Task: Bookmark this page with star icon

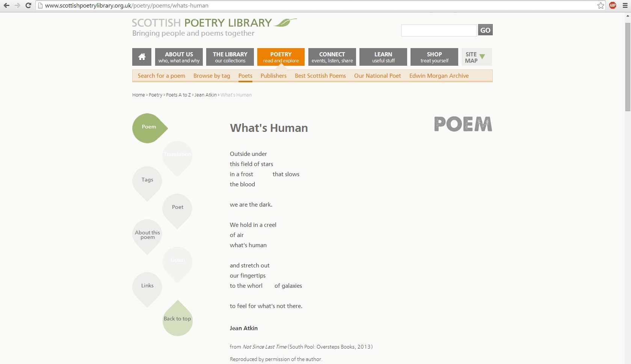Action: point(601,6)
